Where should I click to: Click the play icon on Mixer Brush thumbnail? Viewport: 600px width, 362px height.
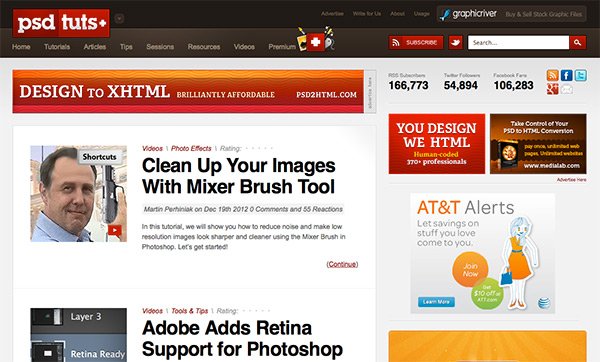click(x=114, y=230)
